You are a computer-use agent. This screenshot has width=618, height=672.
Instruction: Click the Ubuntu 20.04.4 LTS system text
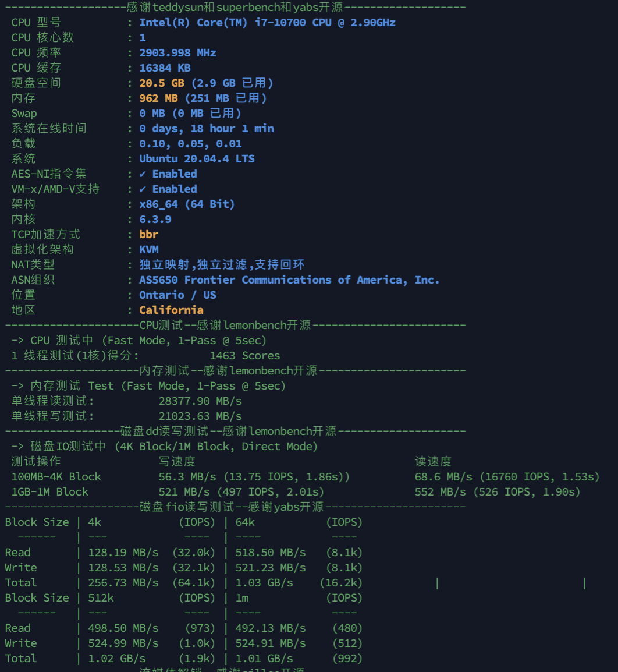(x=197, y=159)
